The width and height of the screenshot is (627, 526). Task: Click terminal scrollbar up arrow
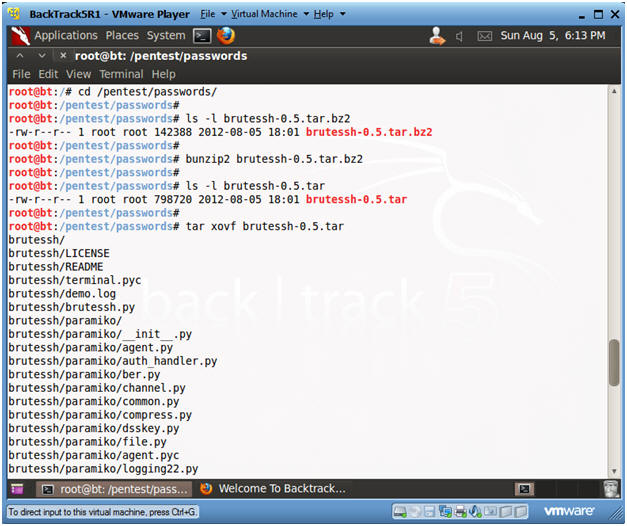click(614, 92)
